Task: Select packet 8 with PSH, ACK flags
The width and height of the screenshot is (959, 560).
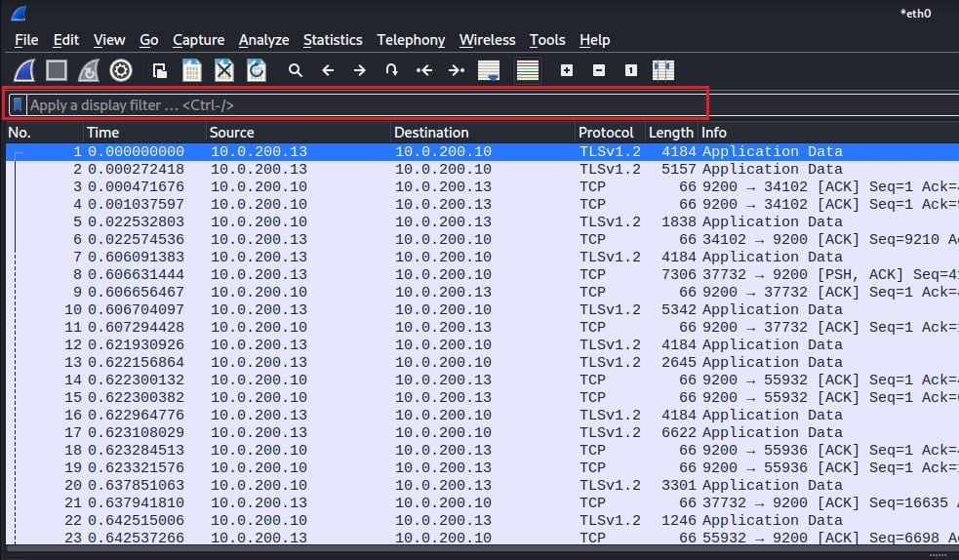Action: coord(483,274)
